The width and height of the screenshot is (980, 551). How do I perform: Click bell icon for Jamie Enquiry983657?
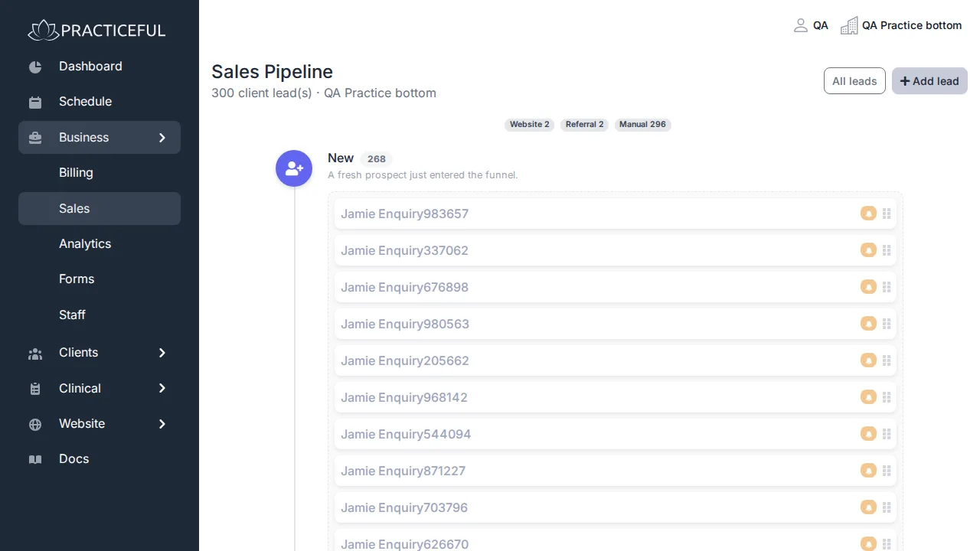[868, 214]
